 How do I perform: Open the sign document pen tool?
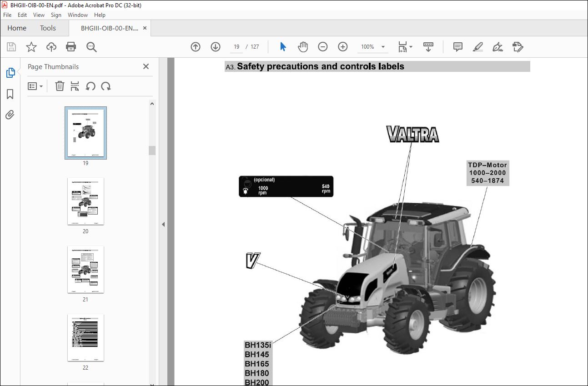pos(498,47)
